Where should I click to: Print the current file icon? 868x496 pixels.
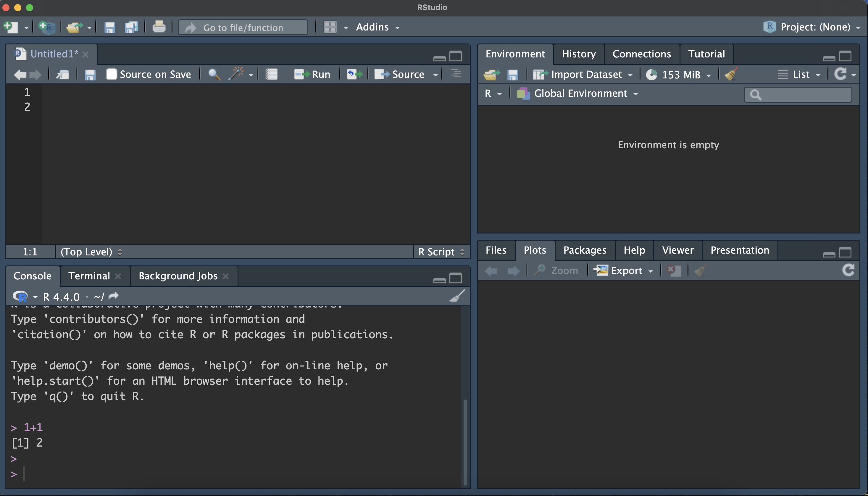pyautogui.click(x=159, y=27)
